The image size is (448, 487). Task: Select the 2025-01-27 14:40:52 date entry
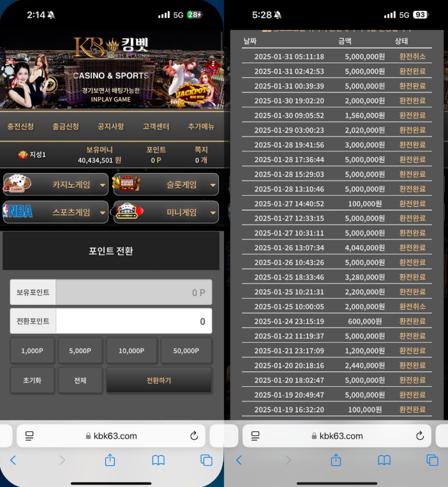click(x=289, y=204)
